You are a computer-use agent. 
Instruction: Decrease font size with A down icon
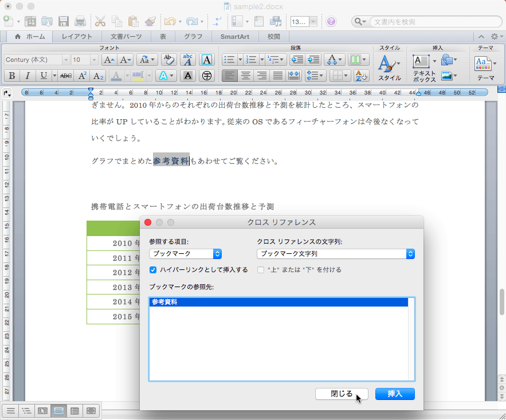point(125,60)
